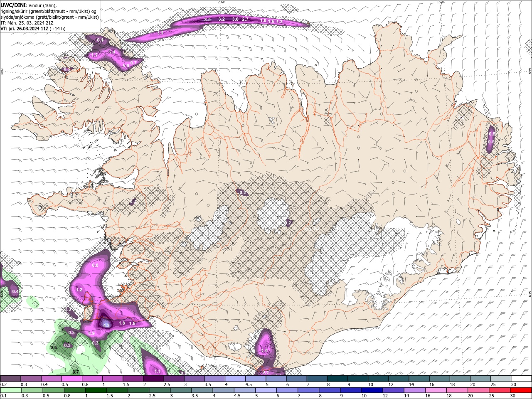The height and width of the screenshot is (399, 532).
Task: Select pale pink 16 swatch in lower legend
Action: (x=436, y=390)
